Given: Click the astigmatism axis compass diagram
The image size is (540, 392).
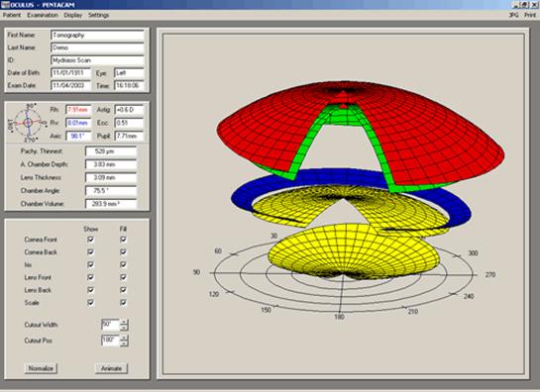Looking at the screenshot, I should (28, 123).
